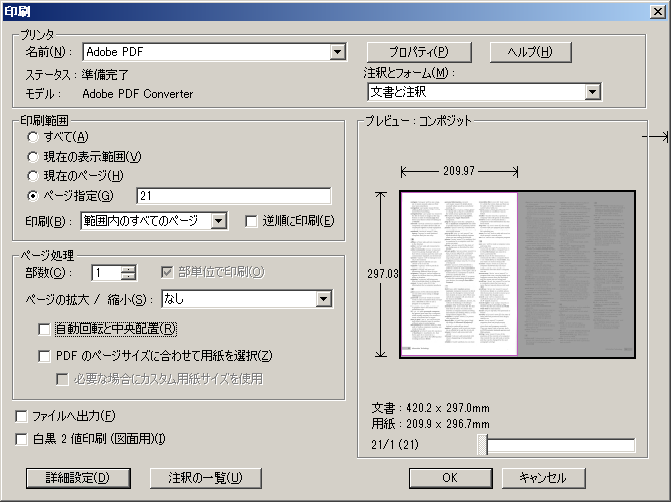Image resolution: width=671 pixels, height=502 pixels.
Task: Click the 部数 copies stepper arrows
Action: click(128, 273)
